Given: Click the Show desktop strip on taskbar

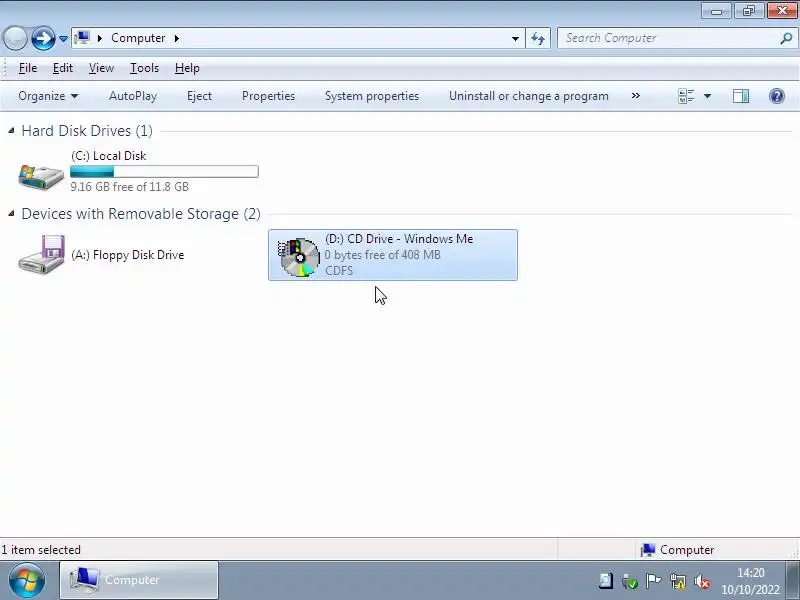Looking at the screenshot, I should [793, 580].
